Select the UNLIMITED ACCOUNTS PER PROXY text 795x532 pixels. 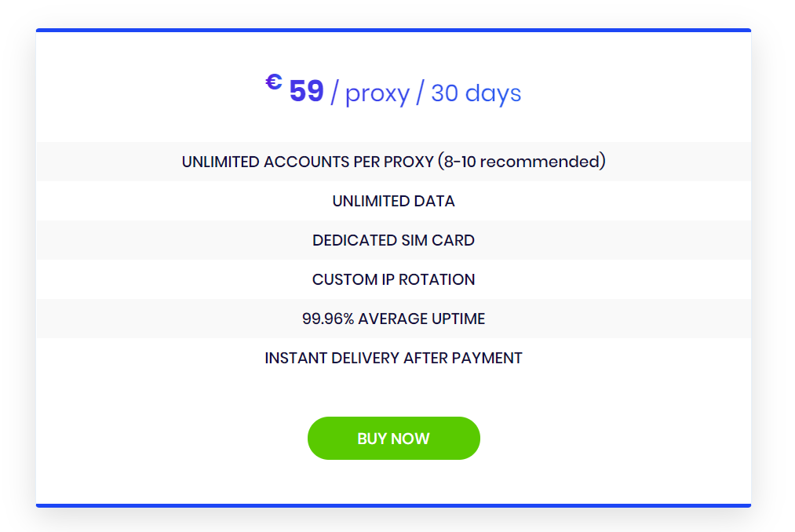(308, 162)
